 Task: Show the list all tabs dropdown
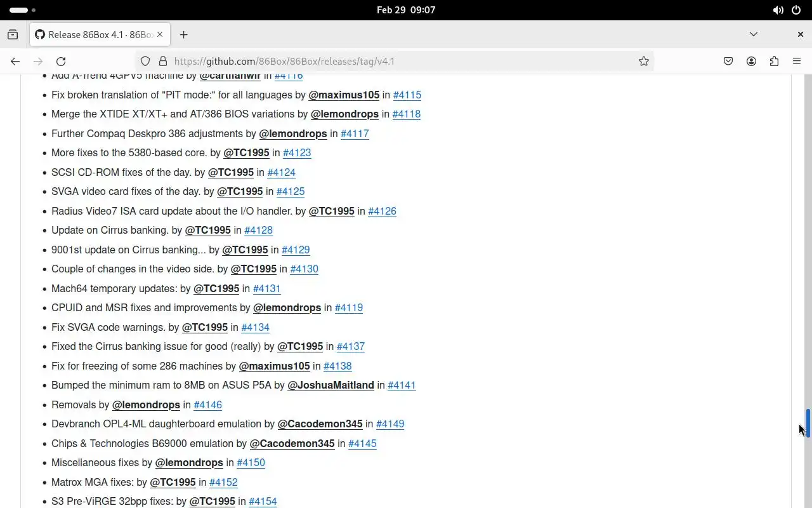point(754,34)
